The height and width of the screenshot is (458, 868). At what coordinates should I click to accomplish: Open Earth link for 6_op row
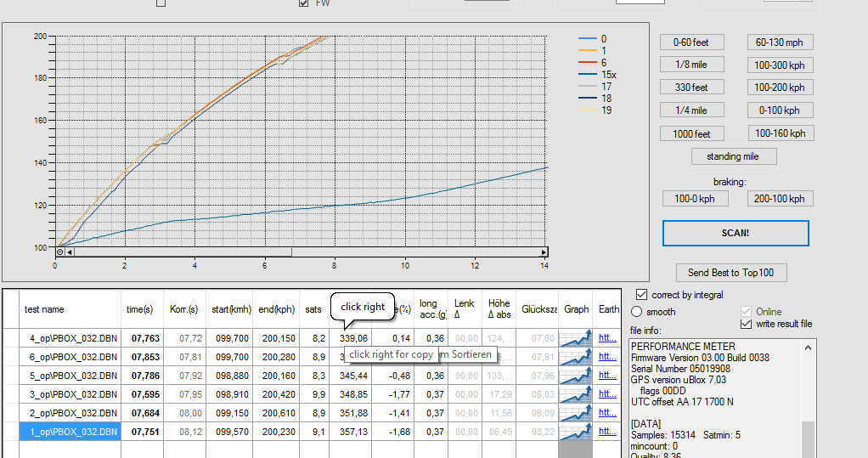(x=607, y=357)
